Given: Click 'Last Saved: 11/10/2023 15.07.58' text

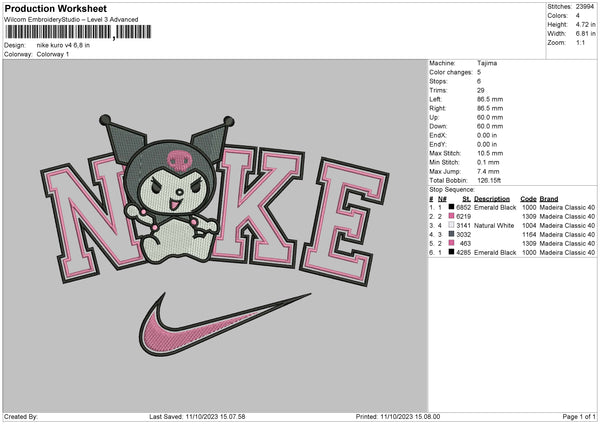Looking at the screenshot, I should [197, 416].
